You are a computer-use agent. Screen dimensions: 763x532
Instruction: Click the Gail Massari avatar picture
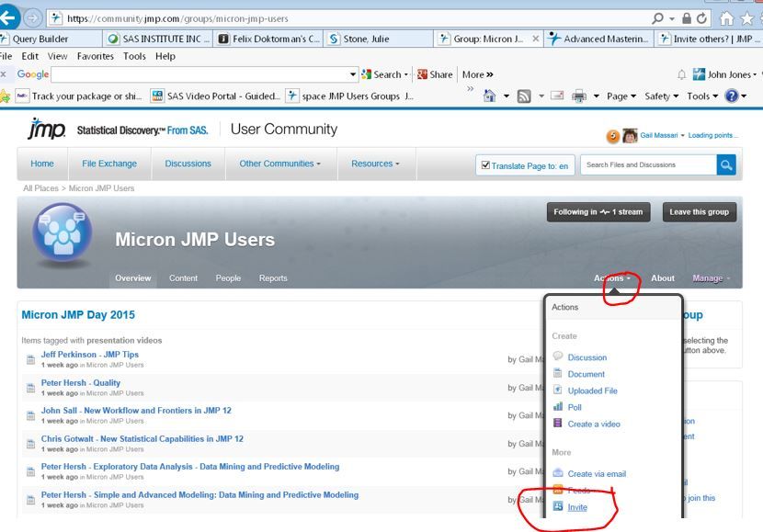point(630,136)
